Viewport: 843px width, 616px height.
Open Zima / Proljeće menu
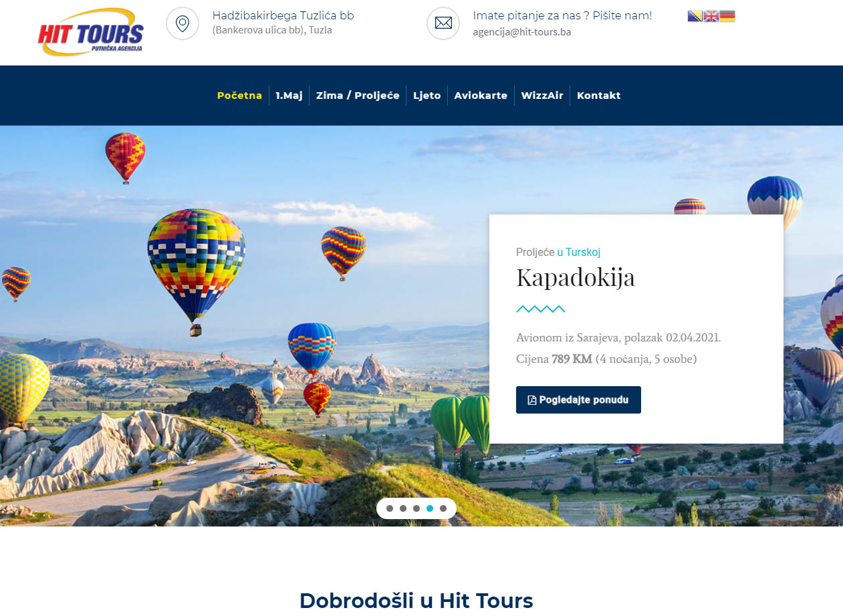pyautogui.click(x=358, y=96)
